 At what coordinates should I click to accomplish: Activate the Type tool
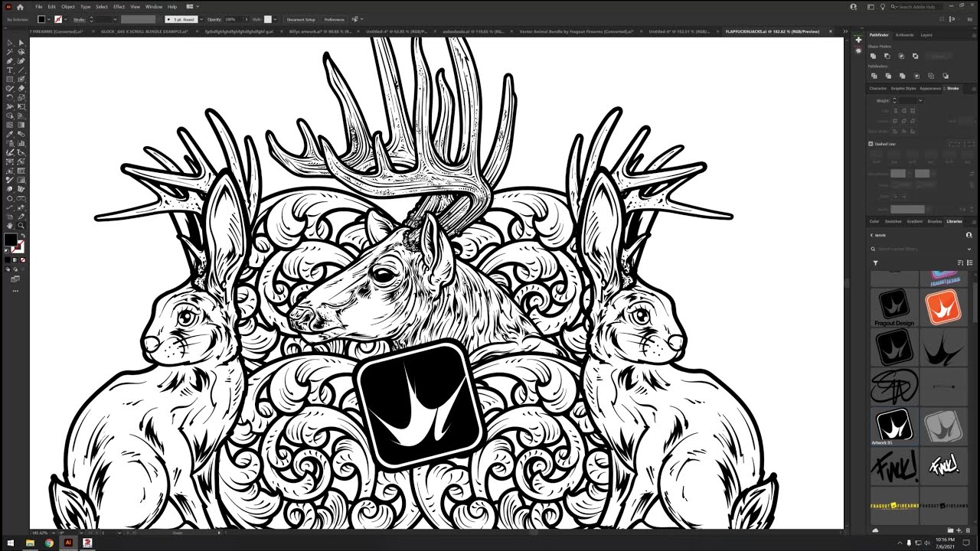point(9,70)
